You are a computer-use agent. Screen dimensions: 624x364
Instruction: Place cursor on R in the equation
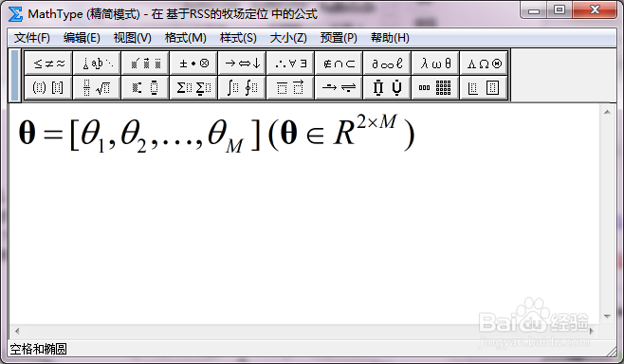(x=344, y=134)
